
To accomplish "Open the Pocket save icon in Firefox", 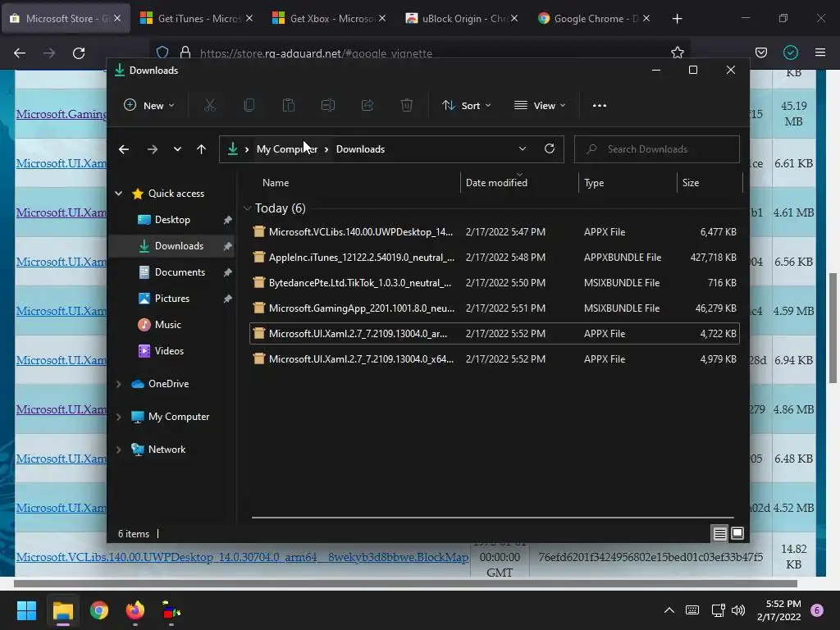I will tap(760, 52).
